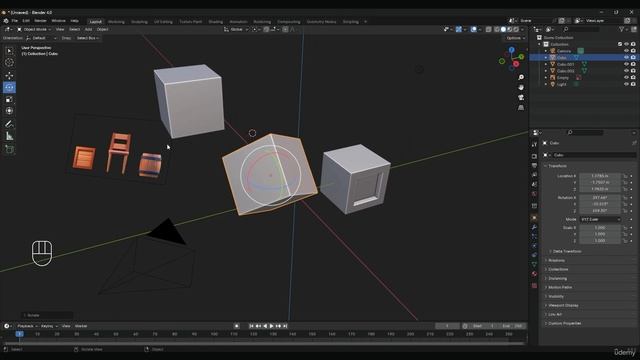Open the Scene properties tab
This screenshot has height=360, width=640.
pos(534,184)
